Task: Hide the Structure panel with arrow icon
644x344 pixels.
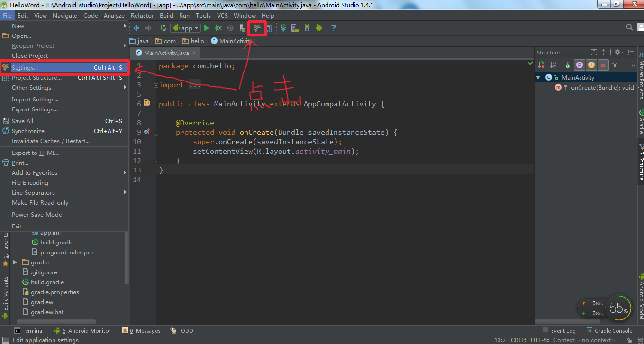Action: (631, 53)
